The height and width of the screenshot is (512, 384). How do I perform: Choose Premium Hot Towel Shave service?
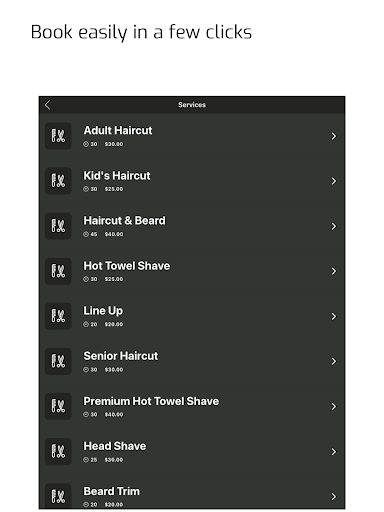(x=151, y=401)
